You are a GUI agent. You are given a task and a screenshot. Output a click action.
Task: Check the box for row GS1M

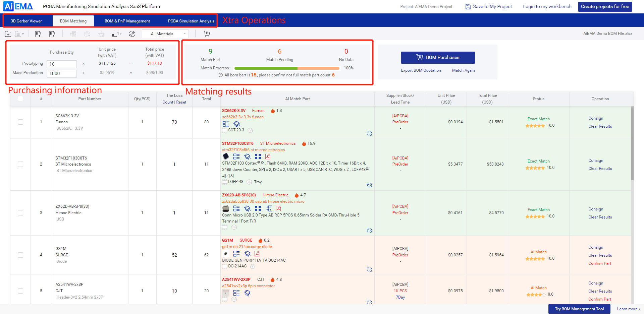point(20,255)
